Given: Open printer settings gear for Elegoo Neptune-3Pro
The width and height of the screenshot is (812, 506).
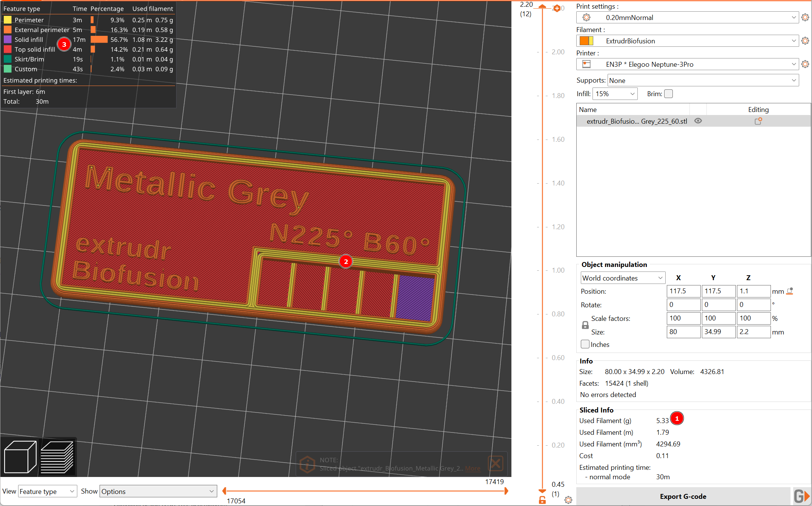Looking at the screenshot, I should 805,64.
